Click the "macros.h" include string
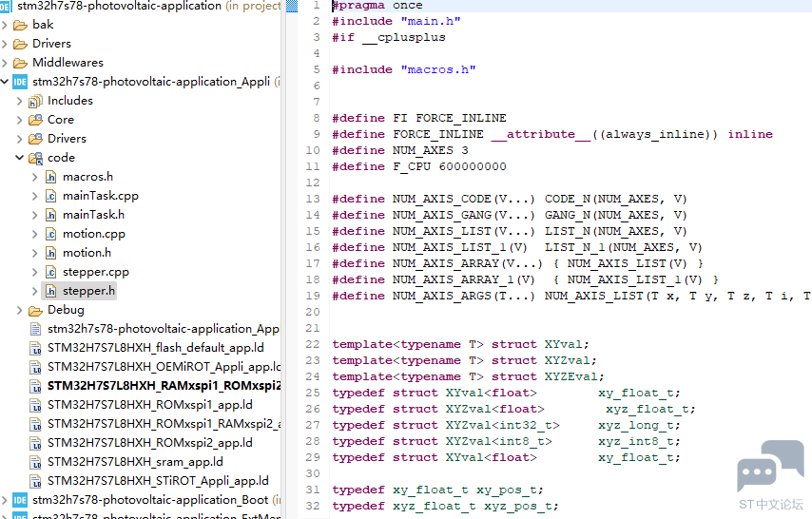The height and width of the screenshot is (519, 812). pyautogui.click(x=438, y=70)
